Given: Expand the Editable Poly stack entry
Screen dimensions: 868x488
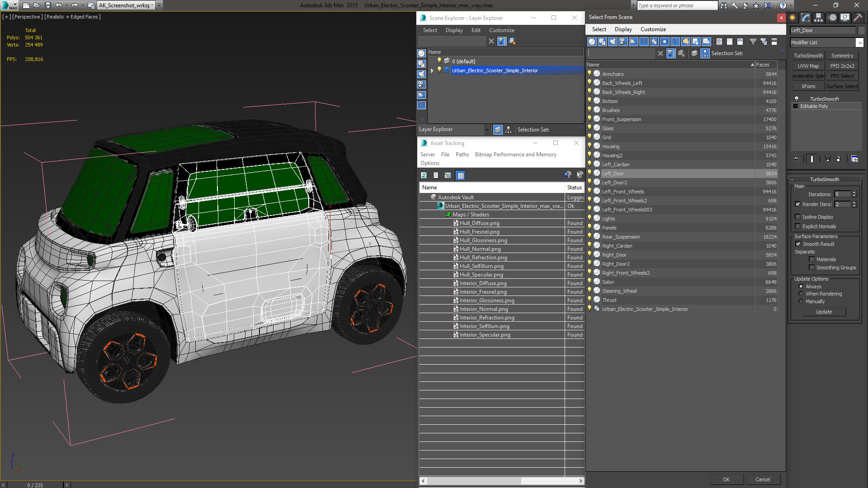Looking at the screenshot, I should [795, 106].
